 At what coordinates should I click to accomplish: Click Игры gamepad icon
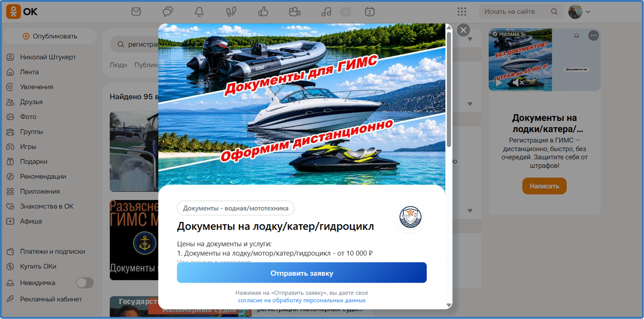(10, 146)
